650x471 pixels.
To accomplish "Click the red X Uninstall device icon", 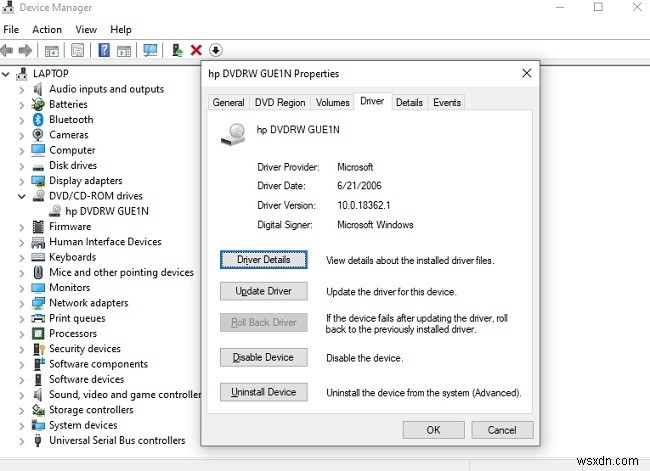I will coord(196,51).
